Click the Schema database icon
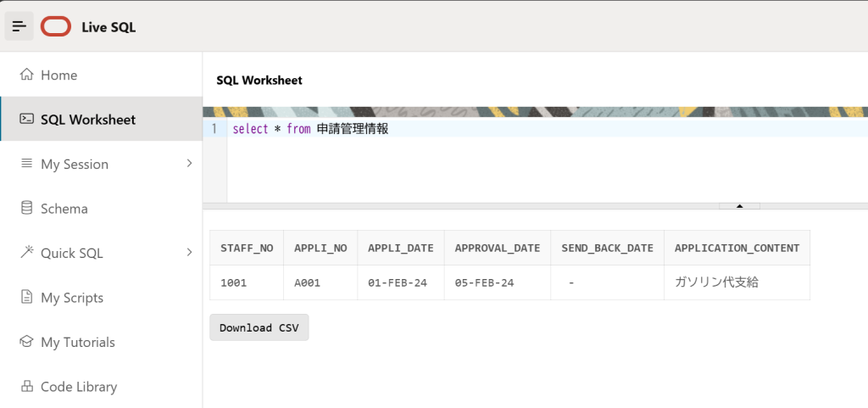 click(x=26, y=209)
